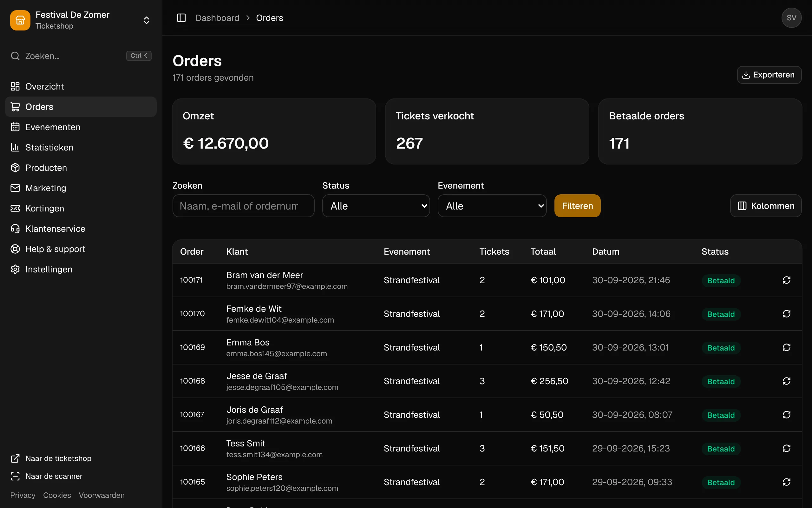
Task: Click the refresh icon for order 100169
Action: point(787,347)
